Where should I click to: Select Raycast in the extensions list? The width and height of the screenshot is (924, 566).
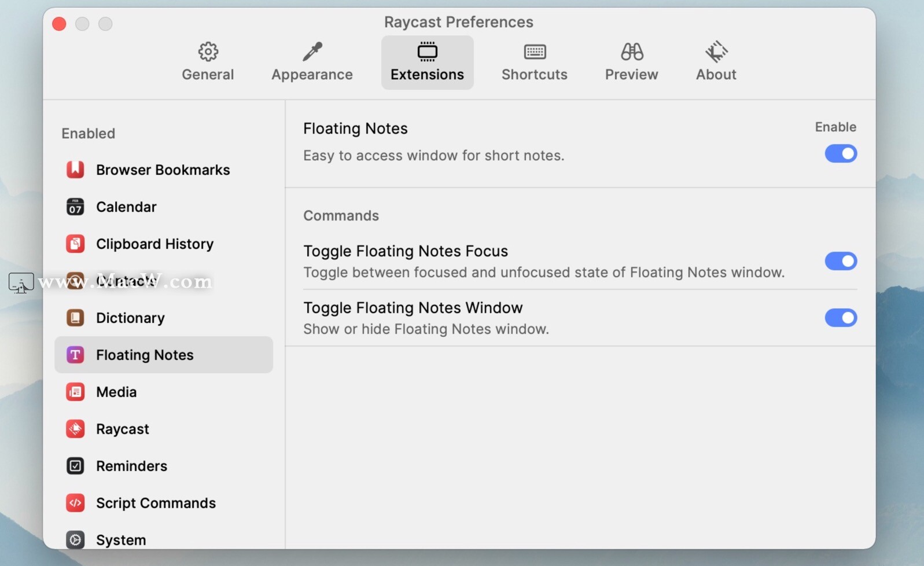tap(164, 429)
